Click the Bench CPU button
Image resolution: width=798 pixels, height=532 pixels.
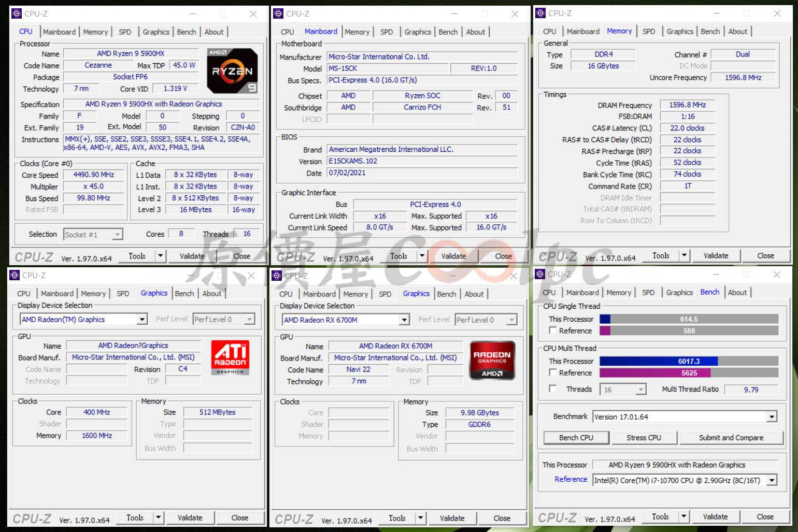pos(576,438)
